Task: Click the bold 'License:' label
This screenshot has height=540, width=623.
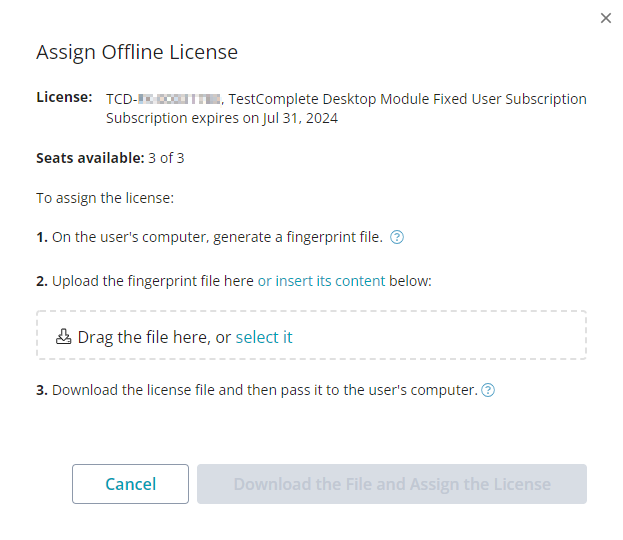Action: 64,98
